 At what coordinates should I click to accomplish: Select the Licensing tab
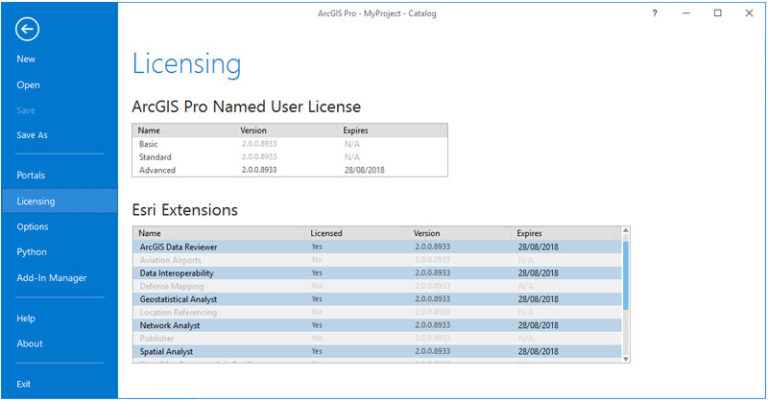[x=59, y=201]
